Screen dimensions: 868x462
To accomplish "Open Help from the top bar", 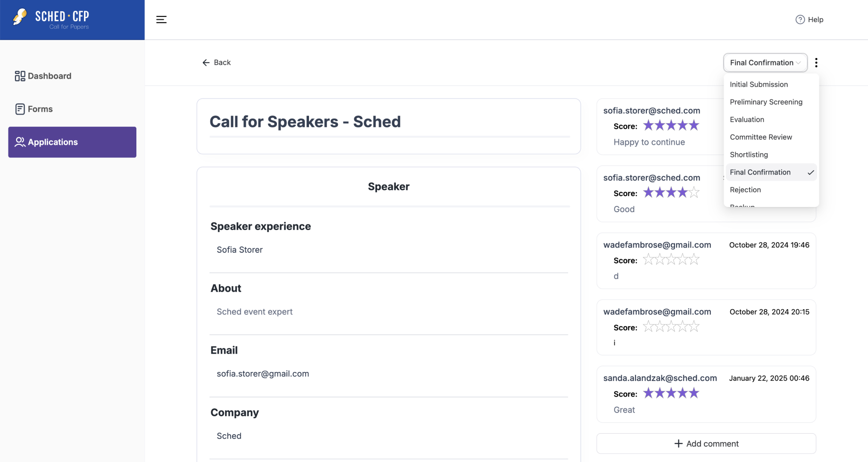I will point(810,19).
